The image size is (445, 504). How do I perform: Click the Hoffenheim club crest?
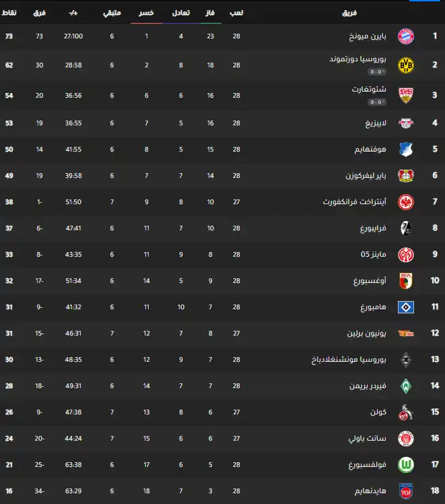click(x=406, y=149)
